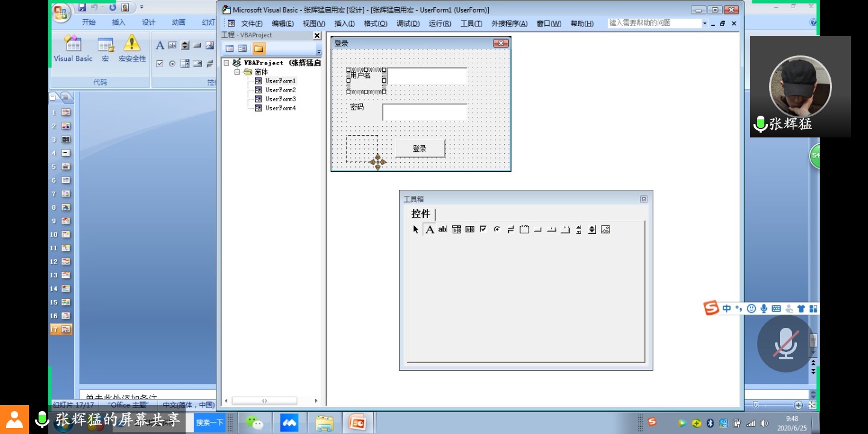Select the Image control in toolbox
This screenshot has height=434, width=868.
tap(606, 230)
